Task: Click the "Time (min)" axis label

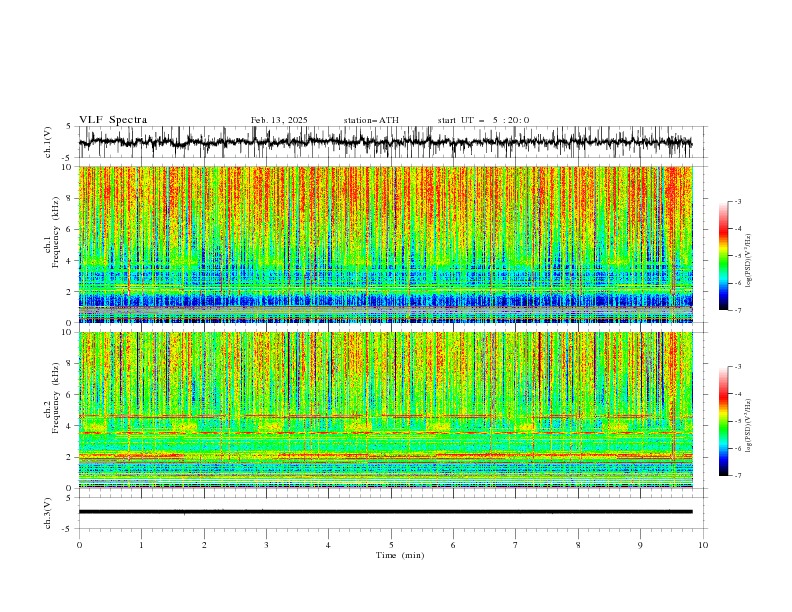Action: [x=400, y=555]
